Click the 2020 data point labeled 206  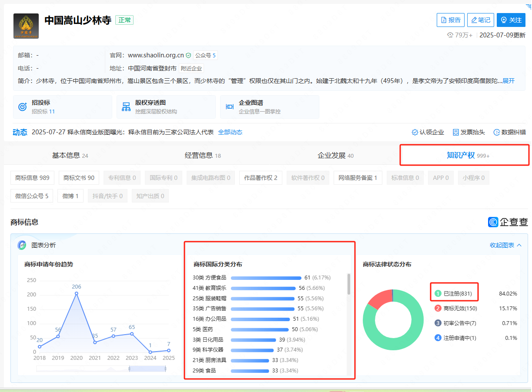point(77,293)
